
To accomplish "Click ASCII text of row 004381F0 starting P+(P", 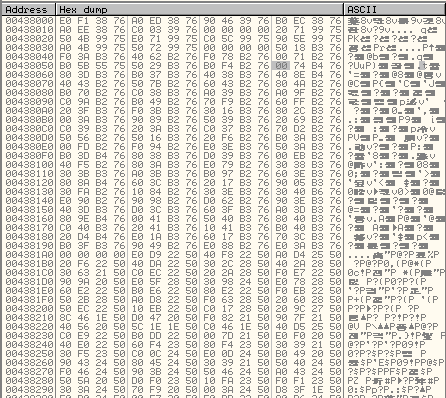I will (x=392, y=300).
